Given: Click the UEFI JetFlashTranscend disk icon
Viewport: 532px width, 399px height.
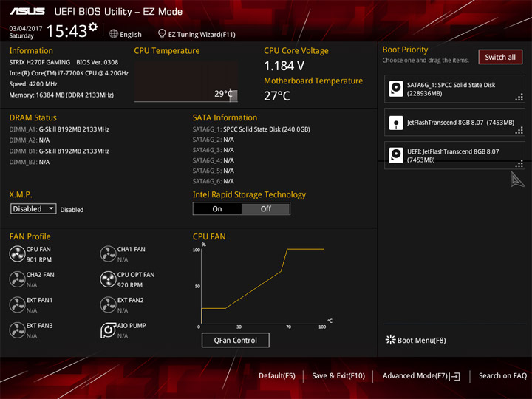Looking at the screenshot, I should [x=396, y=155].
